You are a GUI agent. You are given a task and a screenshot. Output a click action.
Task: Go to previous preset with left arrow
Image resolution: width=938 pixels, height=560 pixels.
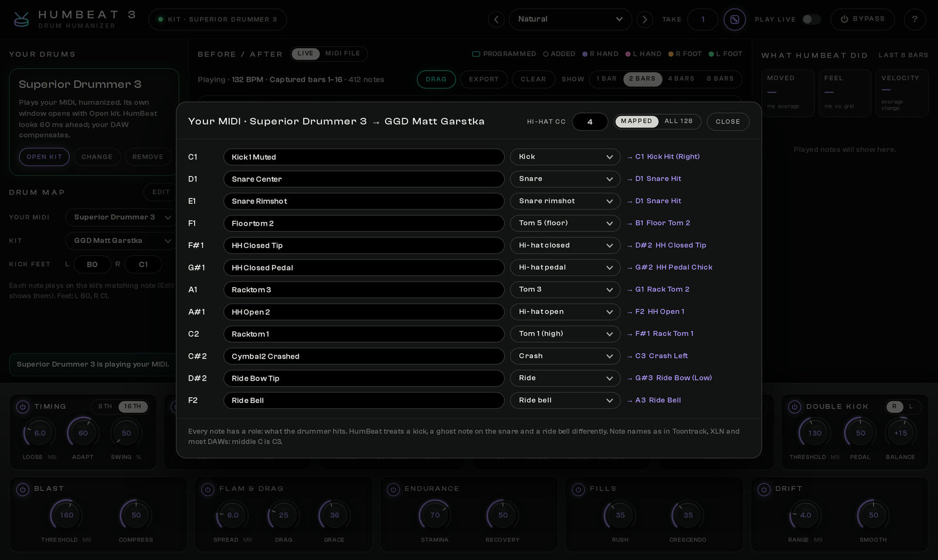[x=496, y=19]
